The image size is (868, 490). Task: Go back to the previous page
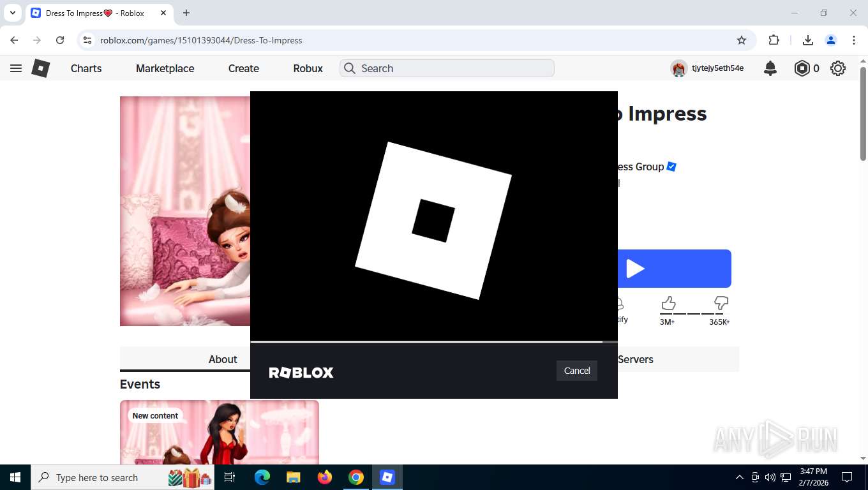14,40
